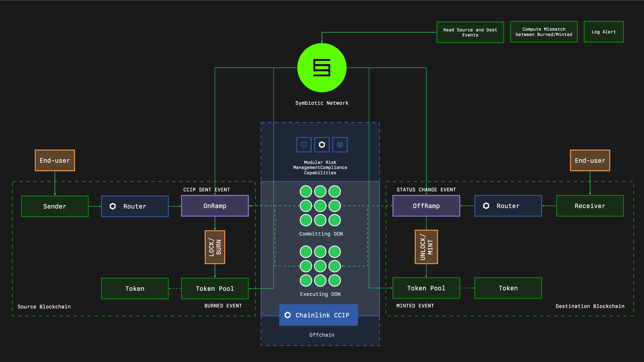
Task: Click the destination blockchain Token Pool box
Action: click(x=426, y=288)
